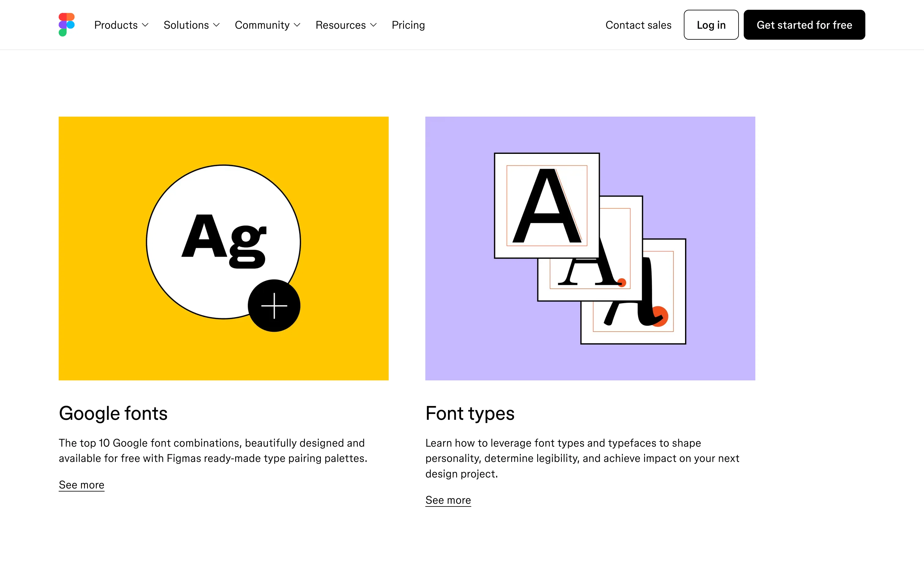Expand the Community dropdown chevron

(297, 25)
